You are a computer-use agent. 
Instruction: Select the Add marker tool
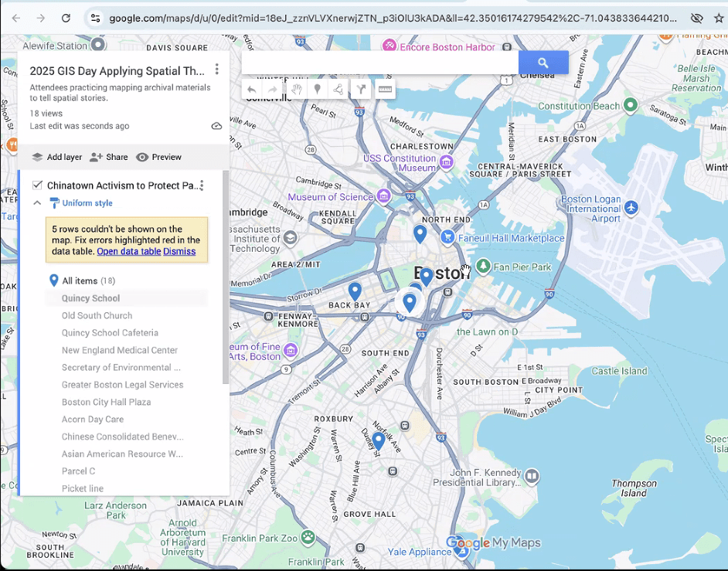click(317, 89)
